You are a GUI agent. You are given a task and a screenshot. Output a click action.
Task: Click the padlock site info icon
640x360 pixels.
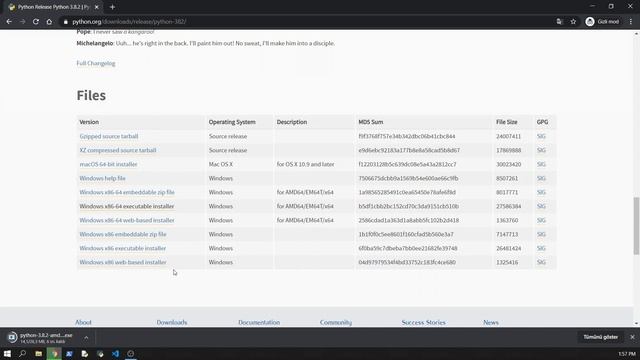point(65,22)
